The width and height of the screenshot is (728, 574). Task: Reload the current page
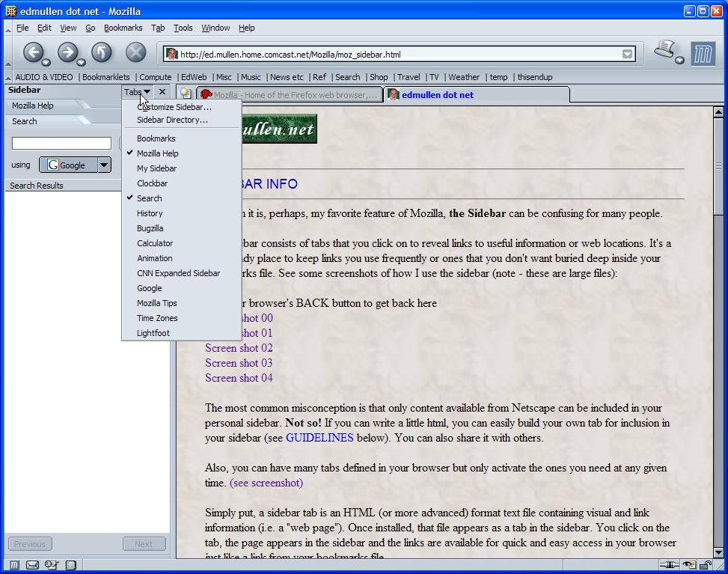(102, 52)
